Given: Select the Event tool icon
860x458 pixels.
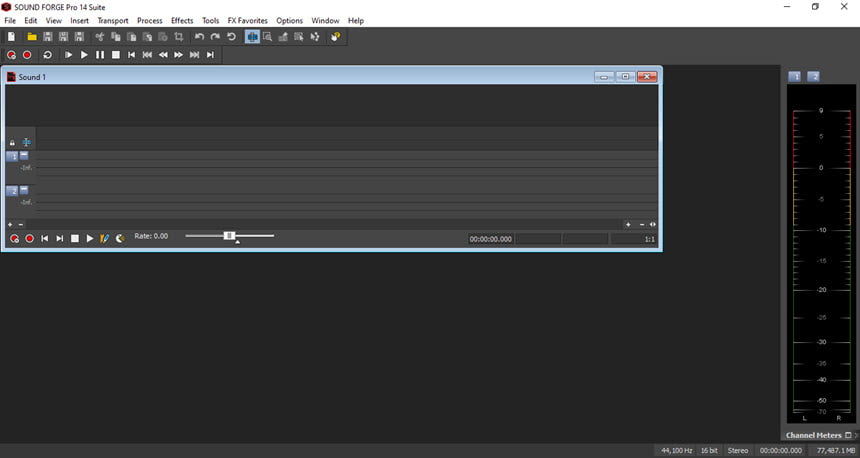Looking at the screenshot, I should (x=299, y=37).
